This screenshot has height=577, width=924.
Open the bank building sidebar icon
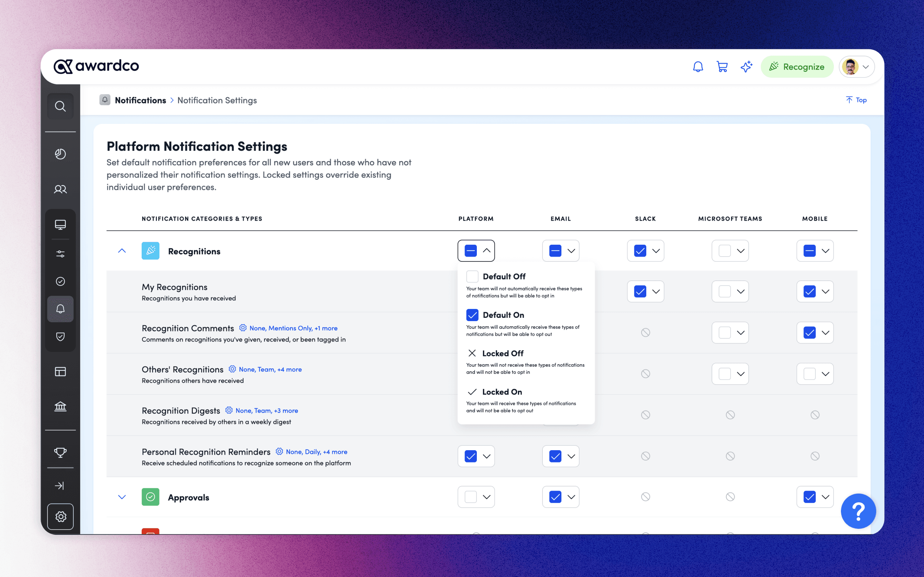click(x=60, y=406)
